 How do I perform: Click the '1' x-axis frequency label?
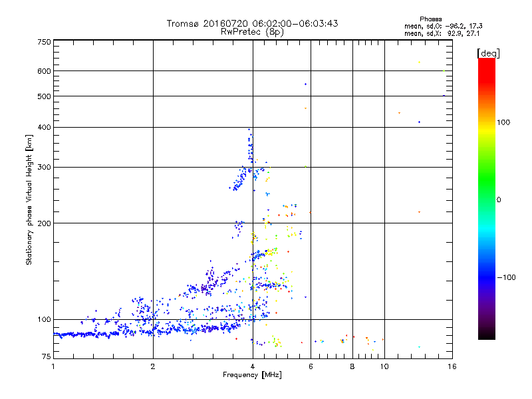pos(53,366)
